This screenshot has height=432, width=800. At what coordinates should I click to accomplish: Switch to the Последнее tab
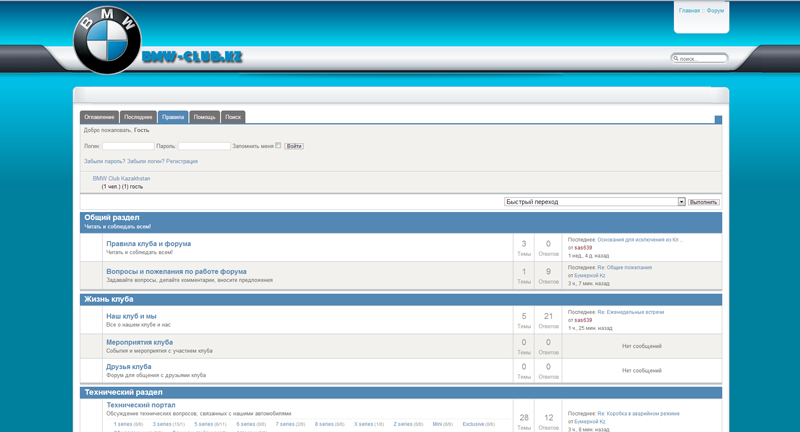click(x=138, y=117)
